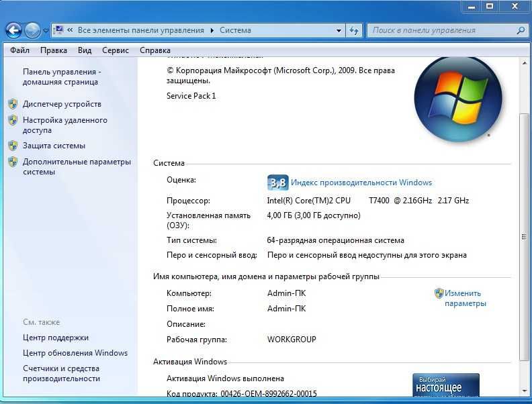Click shield icon beside 'Настройка удаленного доступа'
The width and height of the screenshot is (532, 404).
coord(13,120)
